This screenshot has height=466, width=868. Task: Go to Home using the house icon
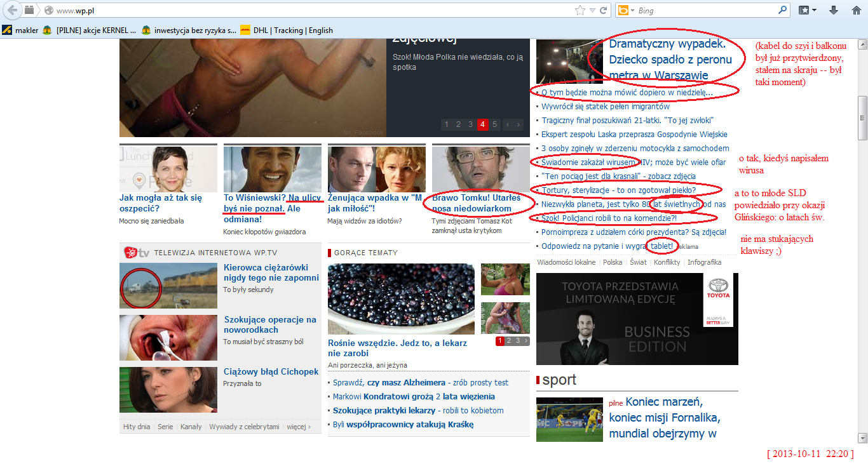pyautogui.click(x=856, y=10)
